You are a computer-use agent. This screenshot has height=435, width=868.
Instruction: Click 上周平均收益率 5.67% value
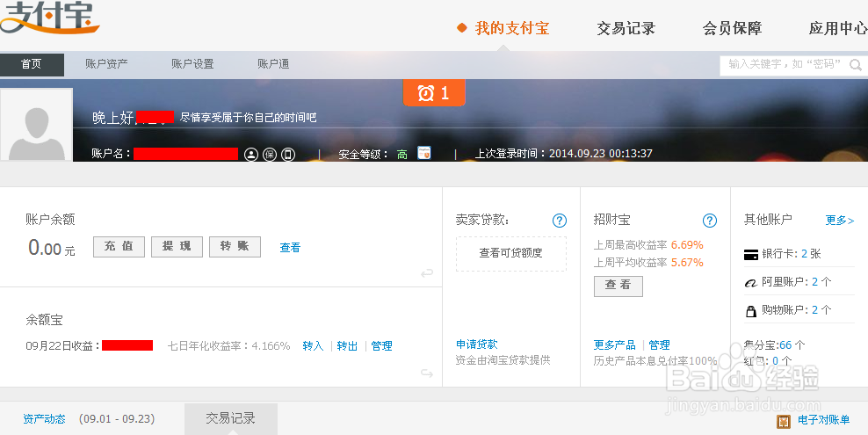point(687,263)
